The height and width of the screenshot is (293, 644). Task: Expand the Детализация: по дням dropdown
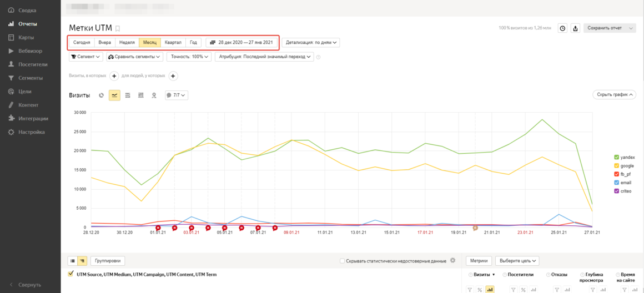pos(310,42)
